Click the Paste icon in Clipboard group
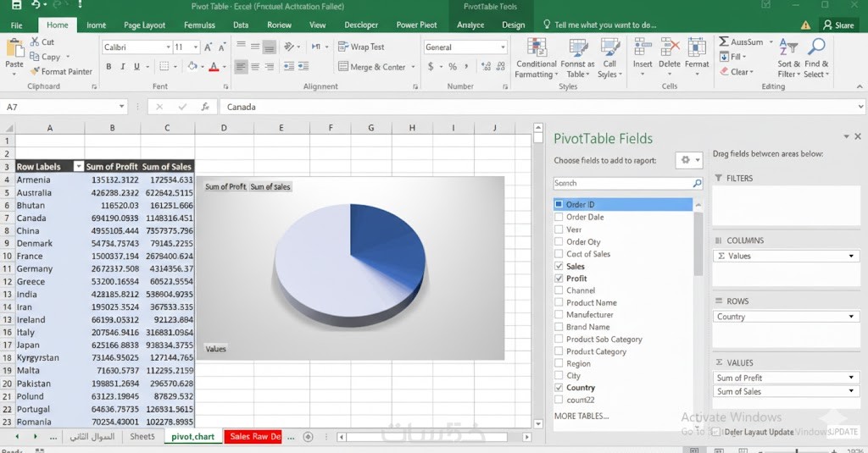868x453 pixels. pos(14,48)
